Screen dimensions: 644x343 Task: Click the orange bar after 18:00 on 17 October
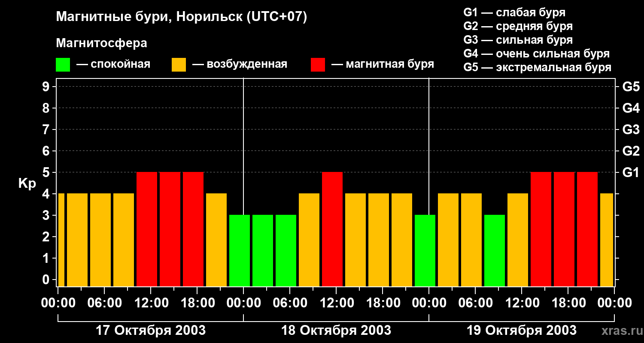click(216, 240)
